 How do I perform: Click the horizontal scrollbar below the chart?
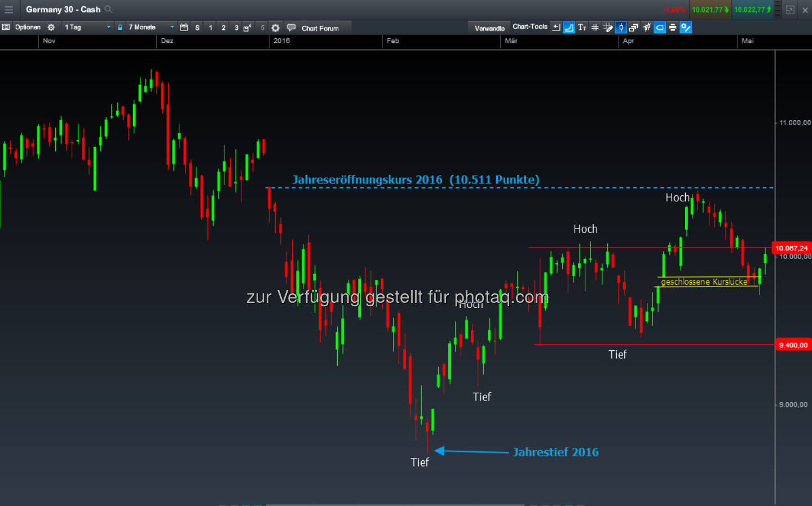click(x=395, y=504)
